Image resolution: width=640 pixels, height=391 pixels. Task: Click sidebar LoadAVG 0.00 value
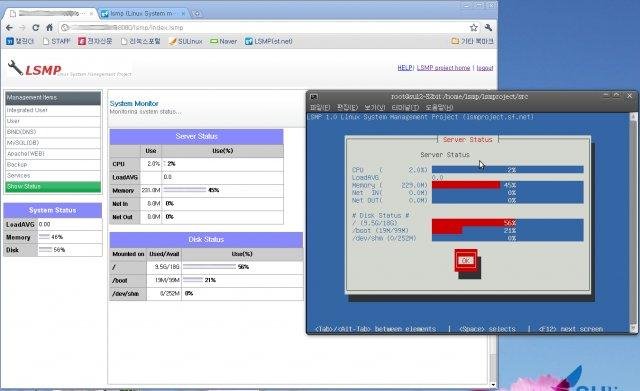click(44, 224)
